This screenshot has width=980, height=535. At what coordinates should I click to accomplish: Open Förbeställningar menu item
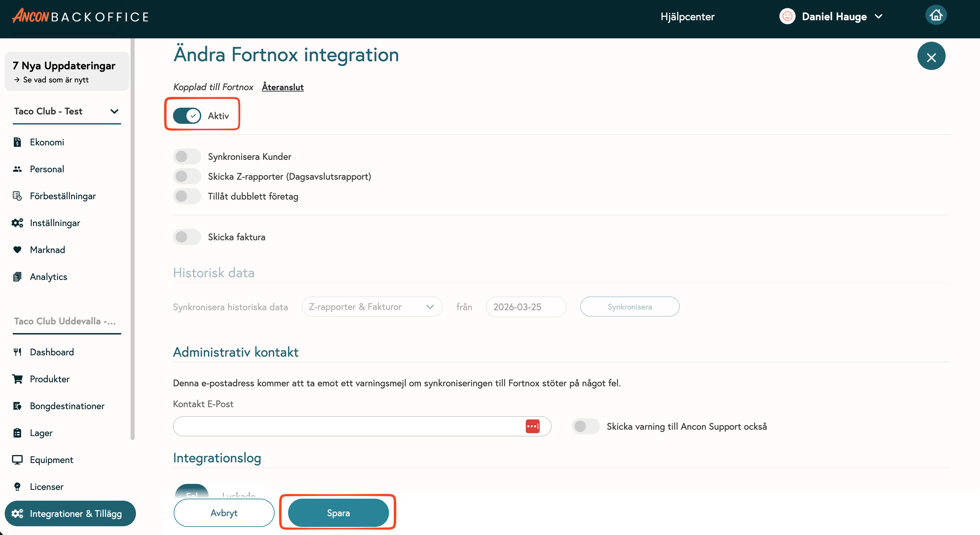tap(63, 196)
